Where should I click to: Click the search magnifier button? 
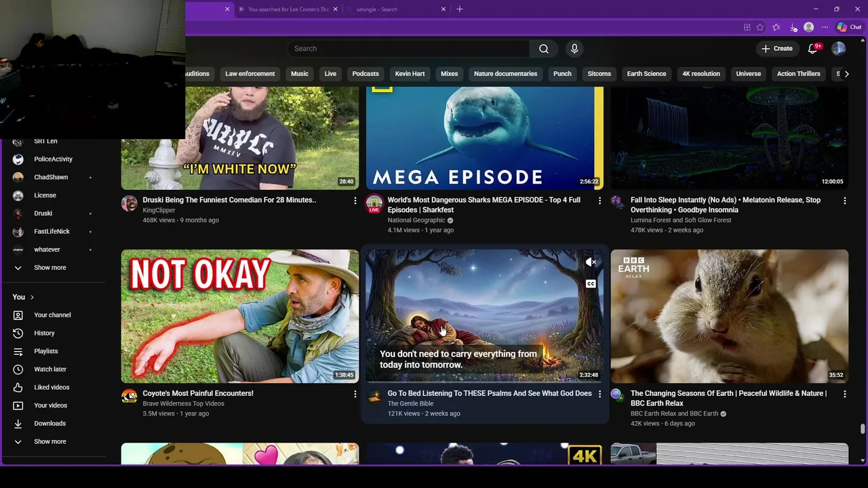(543, 49)
